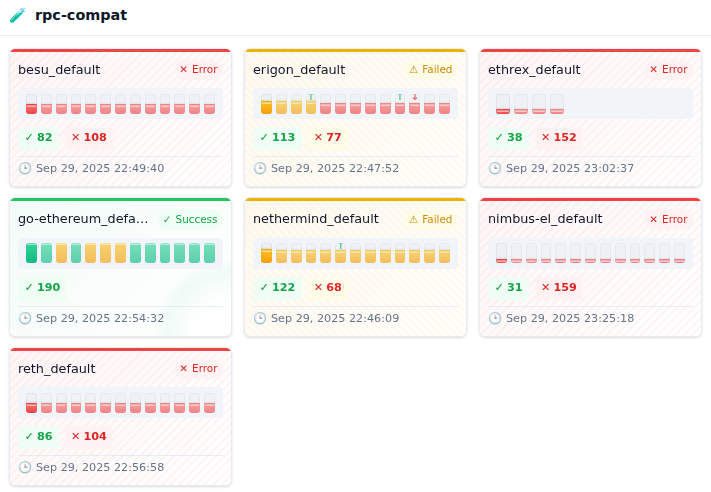Click the 190 passed badge on go-ethereum card

42,288
